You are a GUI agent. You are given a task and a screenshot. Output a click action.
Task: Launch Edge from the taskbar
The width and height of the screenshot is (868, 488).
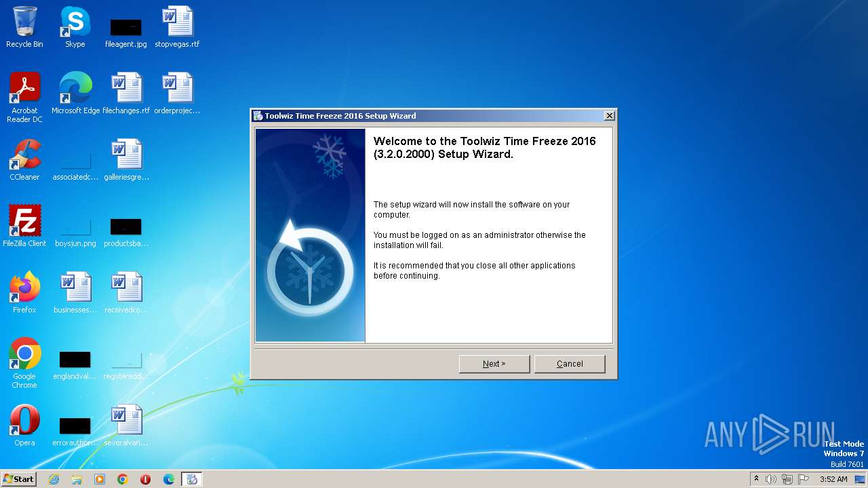click(169, 479)
